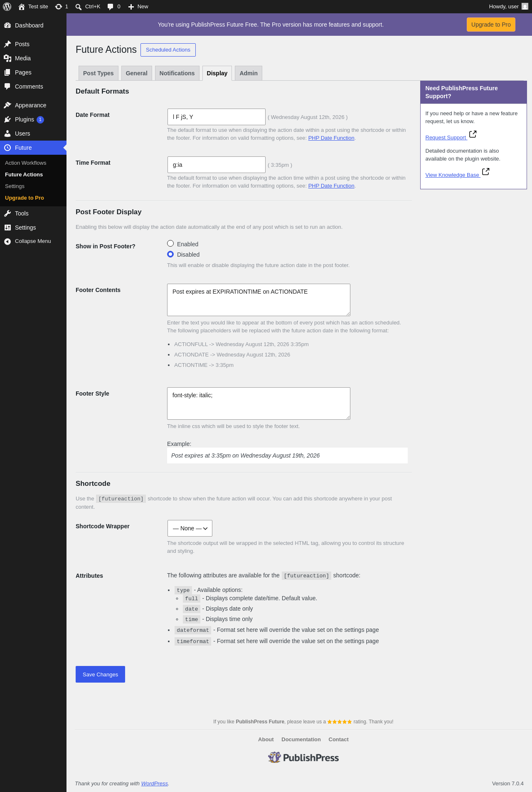Open the Media sidebar icon

tap(7, 58)
